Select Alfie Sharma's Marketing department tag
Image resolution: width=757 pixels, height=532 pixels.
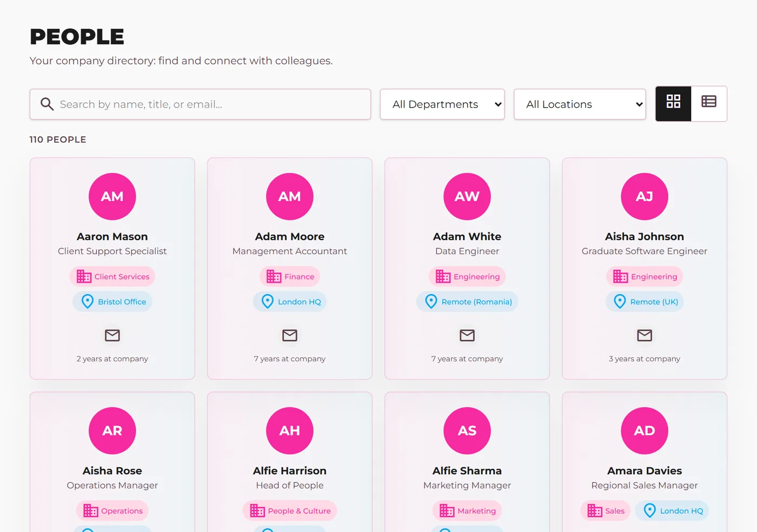(x=467, y=511)
